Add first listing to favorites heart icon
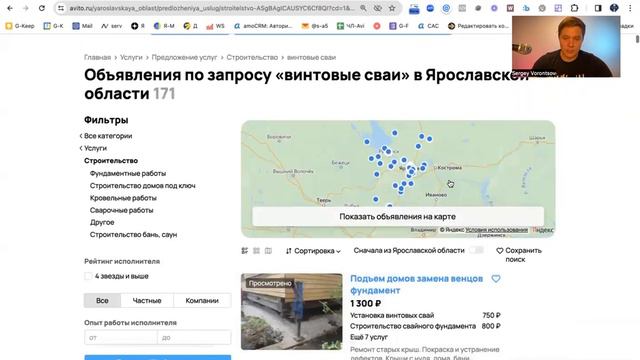This screenshot has height=360, width=640. click(x=496, y=279)
